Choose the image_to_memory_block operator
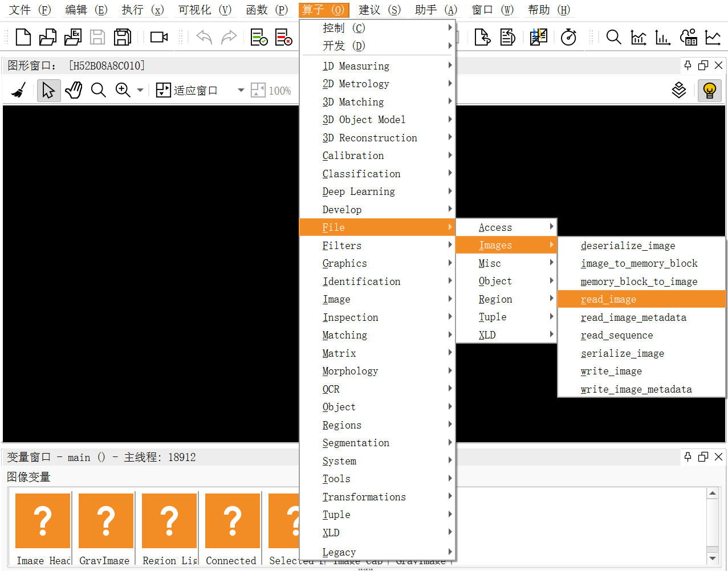The image size is (728, 571). click(641, 263)
